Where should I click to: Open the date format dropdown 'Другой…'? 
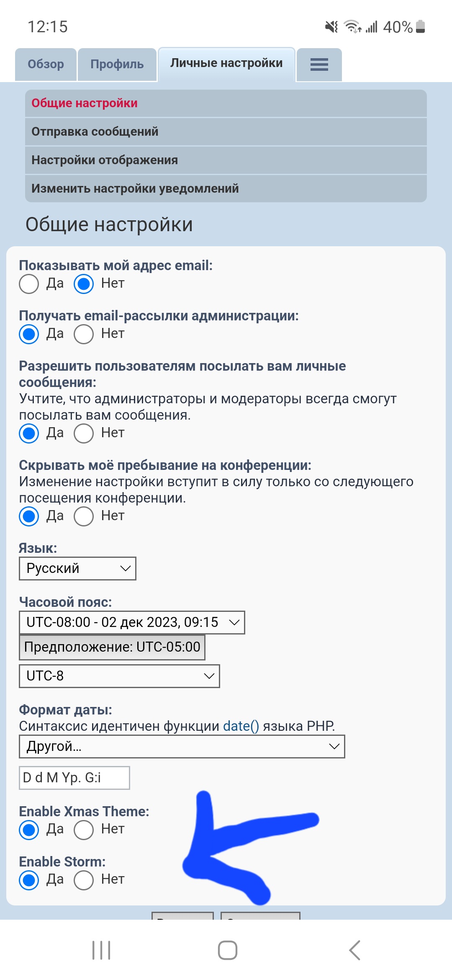pos(182,746)
